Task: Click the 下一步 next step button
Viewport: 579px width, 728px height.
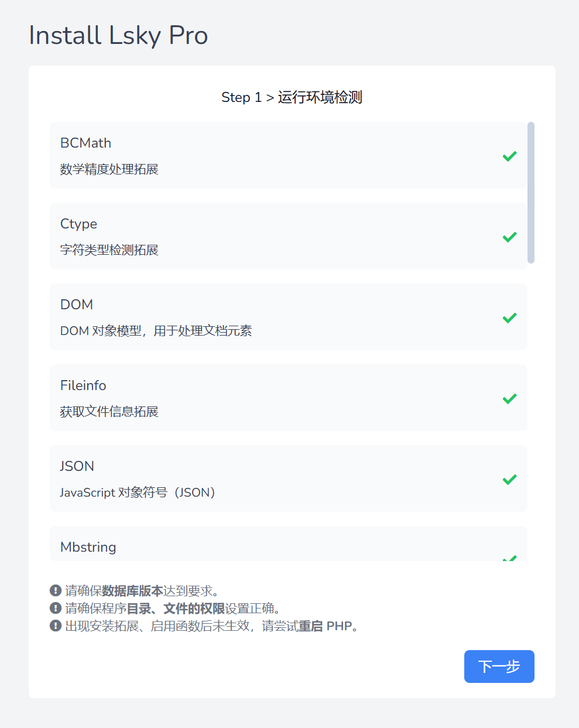Action: (x=499, y=667)
